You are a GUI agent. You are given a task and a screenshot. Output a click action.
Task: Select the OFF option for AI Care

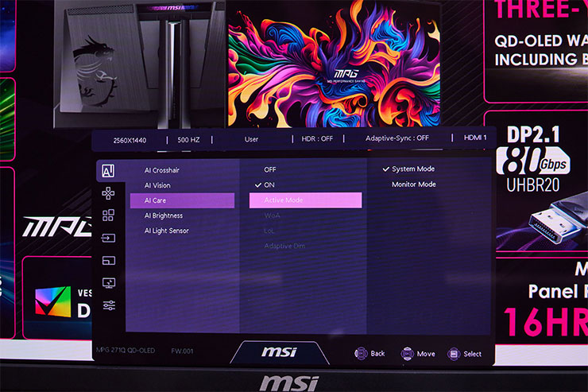[x=270, y=169]
